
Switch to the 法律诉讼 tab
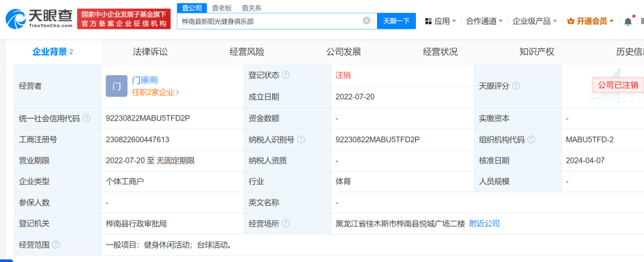150,52
